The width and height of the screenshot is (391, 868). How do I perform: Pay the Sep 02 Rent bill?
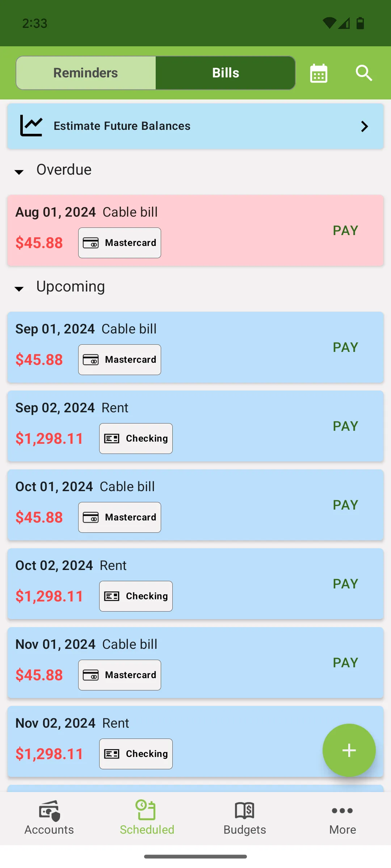click(x=345, y=426)
